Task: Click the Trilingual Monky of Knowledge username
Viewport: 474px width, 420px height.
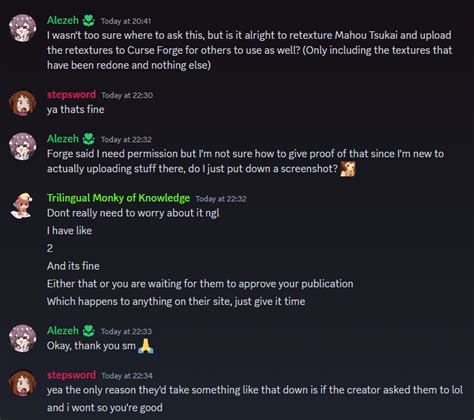Action: tap(118, 198)
